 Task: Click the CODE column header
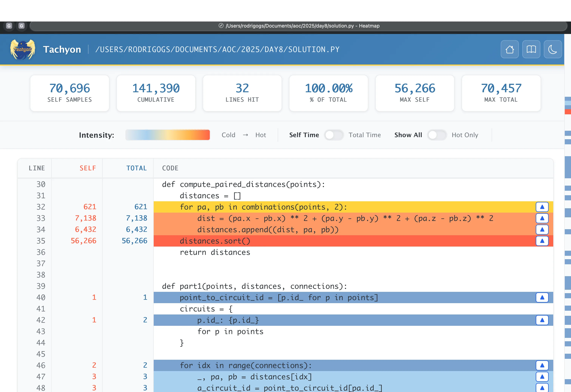(x=170, y=168)
